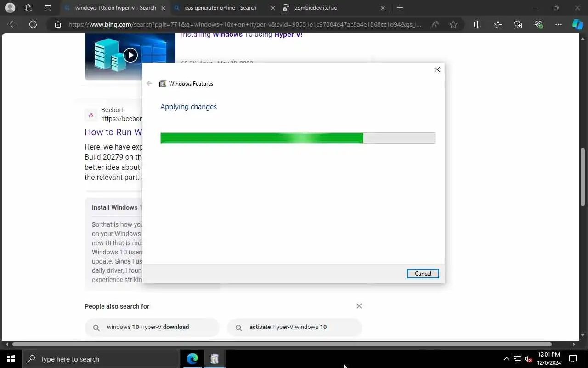This screenshot has width=588, height=368.
Task: Open the Copilot sidebar icon
Action: 577,24
